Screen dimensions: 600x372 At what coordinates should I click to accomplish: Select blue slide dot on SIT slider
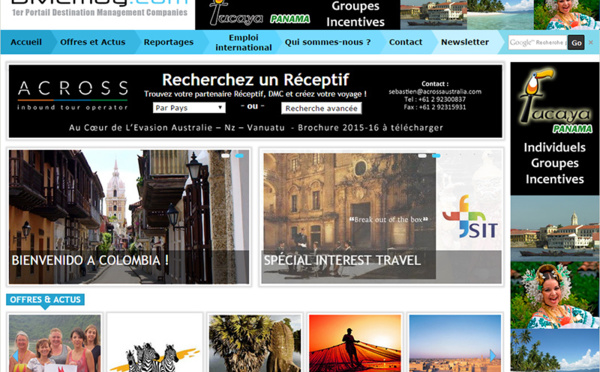coord(436,155)
